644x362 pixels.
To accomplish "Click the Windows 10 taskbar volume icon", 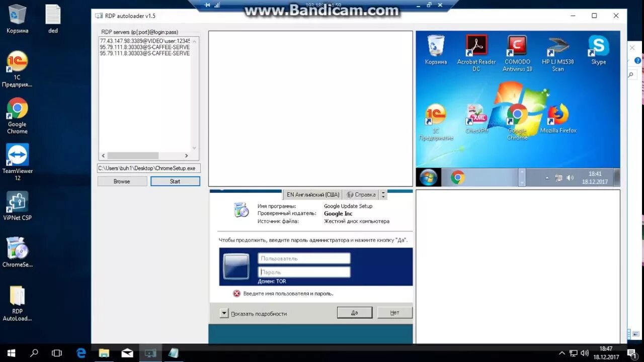I will tap(584, 353).
